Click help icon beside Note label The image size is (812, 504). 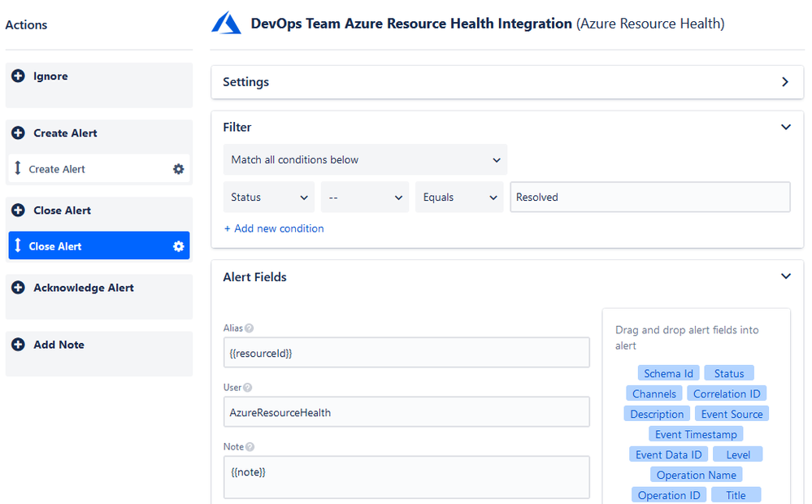click(x=250, y=447)
